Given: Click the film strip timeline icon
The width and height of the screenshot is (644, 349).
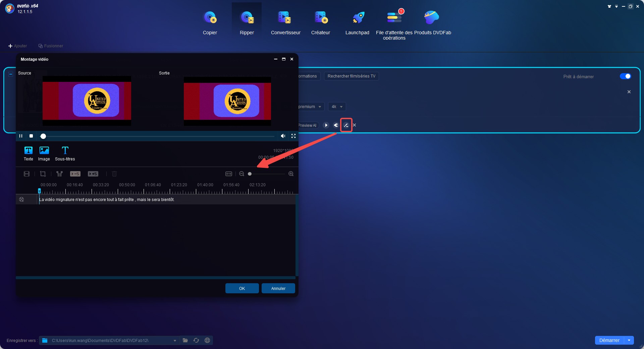Looking at the screenshot, I should coord(27,174).
